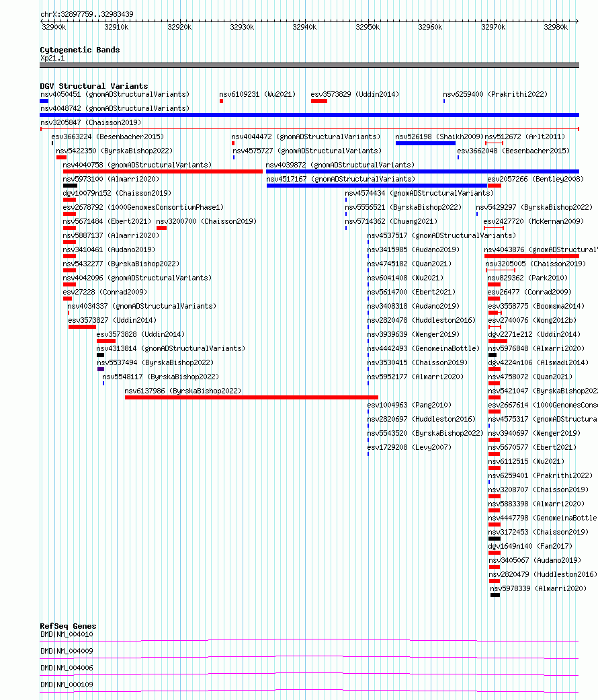Open variant nsv6109231 (Wu2021)
598x700 pixels.
click(x=257, y=94)
